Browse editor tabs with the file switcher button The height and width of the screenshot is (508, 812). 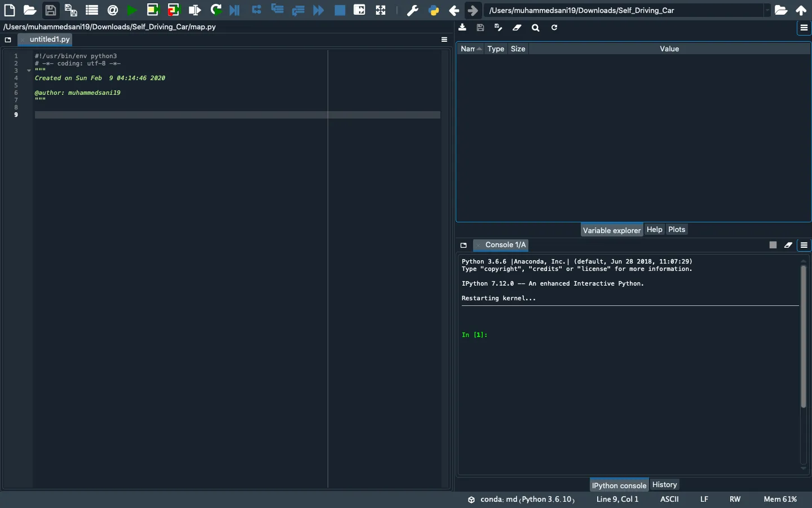(8, 40)
